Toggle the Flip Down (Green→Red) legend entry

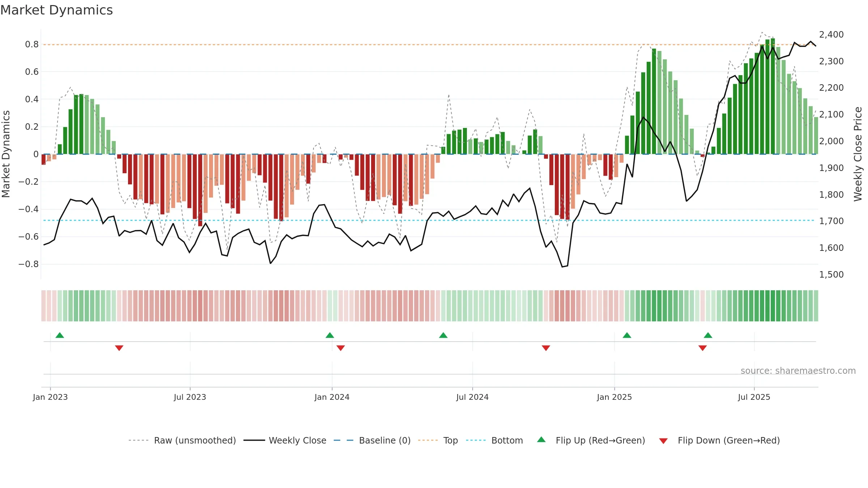pos(719,440)
